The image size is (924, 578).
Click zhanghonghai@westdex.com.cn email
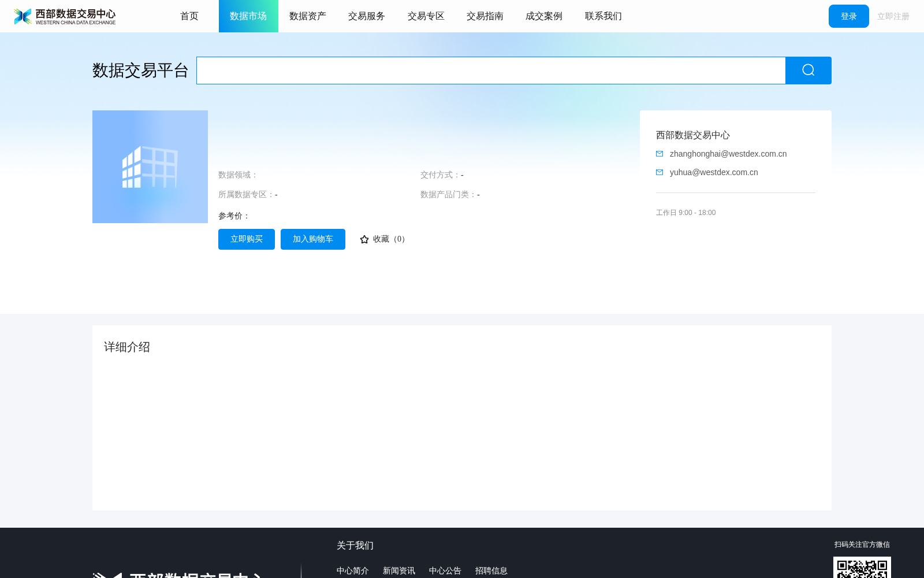tap(728, 154)
